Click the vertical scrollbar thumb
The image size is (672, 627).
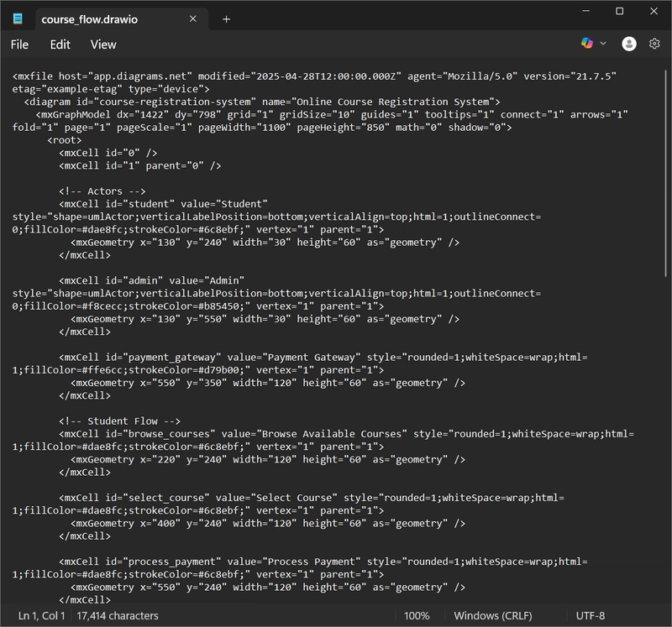pyautogui.click(x=665, y=173)
